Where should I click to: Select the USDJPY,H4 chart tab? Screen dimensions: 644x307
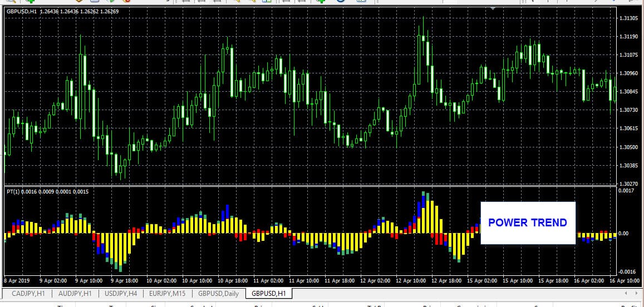(121, 293)
